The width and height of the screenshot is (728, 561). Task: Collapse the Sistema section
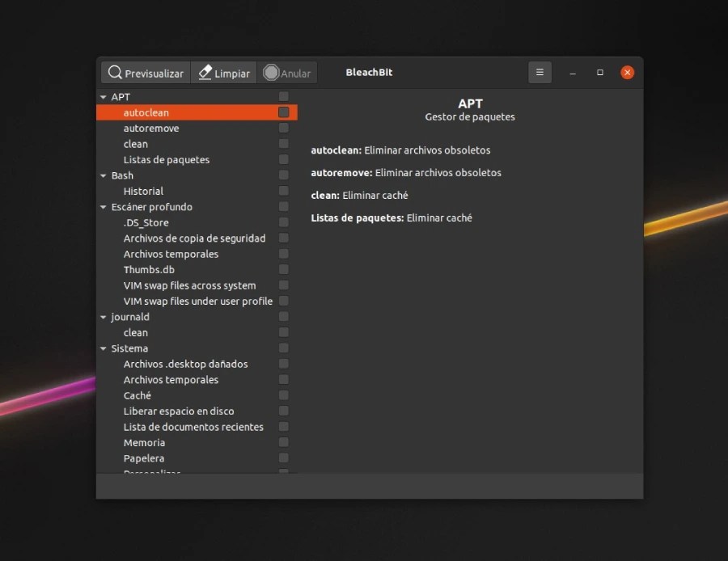[x=104, y=348]
